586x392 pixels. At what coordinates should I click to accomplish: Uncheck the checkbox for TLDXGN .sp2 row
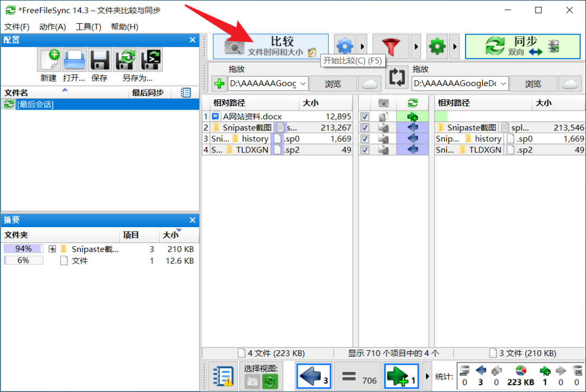click(x=365, y=150)
